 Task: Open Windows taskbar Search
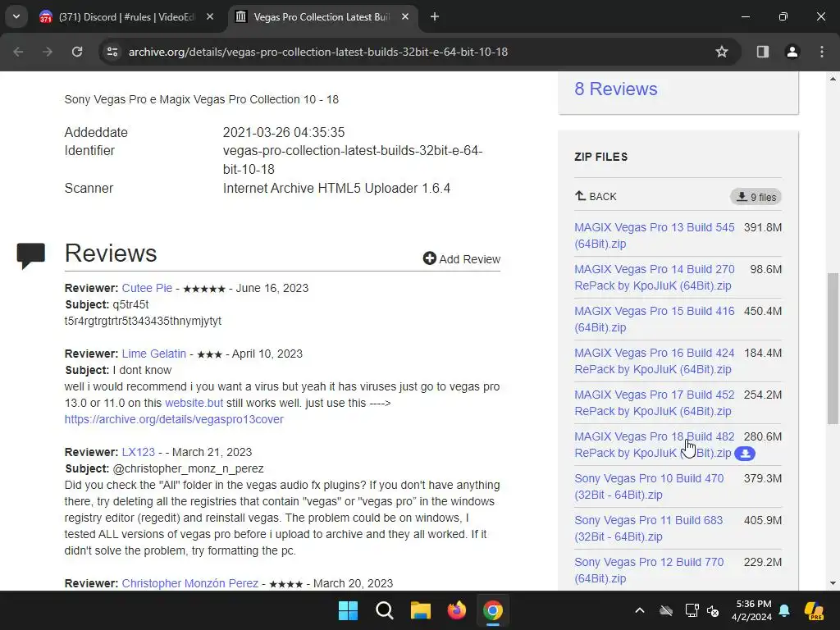coord(384,610)
